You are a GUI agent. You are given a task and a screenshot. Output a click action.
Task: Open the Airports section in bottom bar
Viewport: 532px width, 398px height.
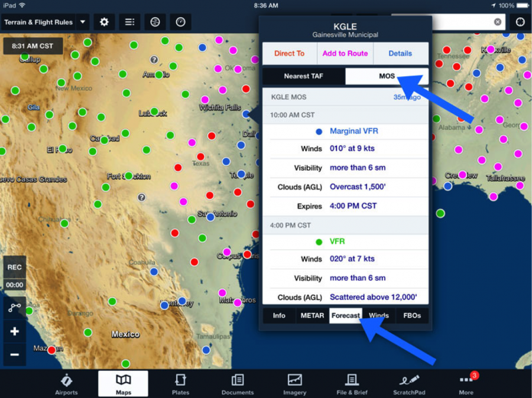(66, 383)
